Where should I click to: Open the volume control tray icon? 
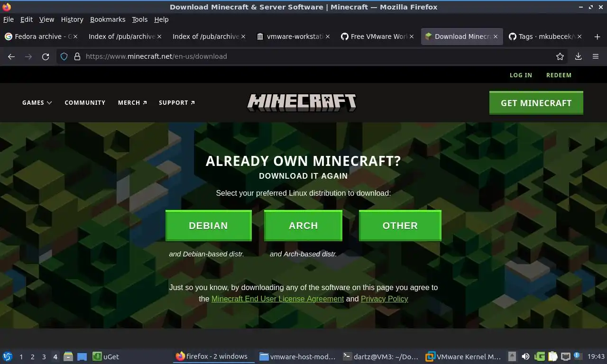click(525, 356)
